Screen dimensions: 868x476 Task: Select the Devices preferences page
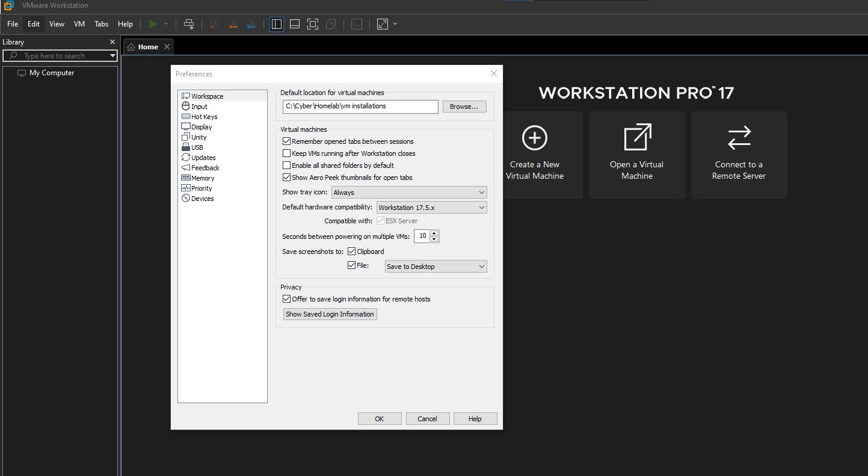click(202, 198)
